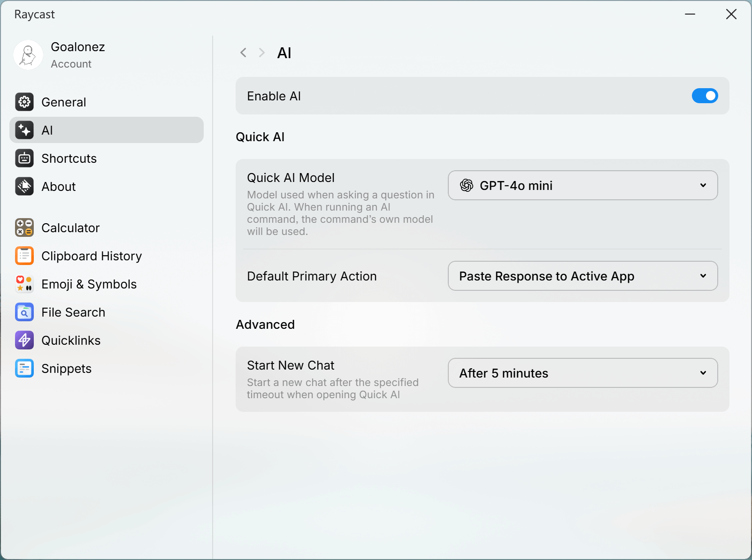Click the General gear icon in sidebar
This screenshot has height=560, width=752.
(24, 102)
